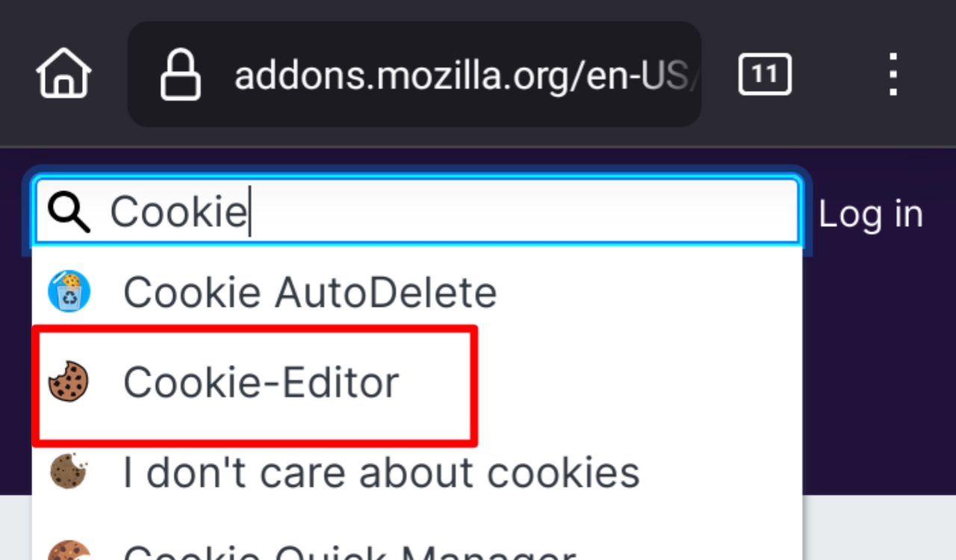Open the three-dot browser menu
Screen dimensions: 956x560
coord(893,74)
